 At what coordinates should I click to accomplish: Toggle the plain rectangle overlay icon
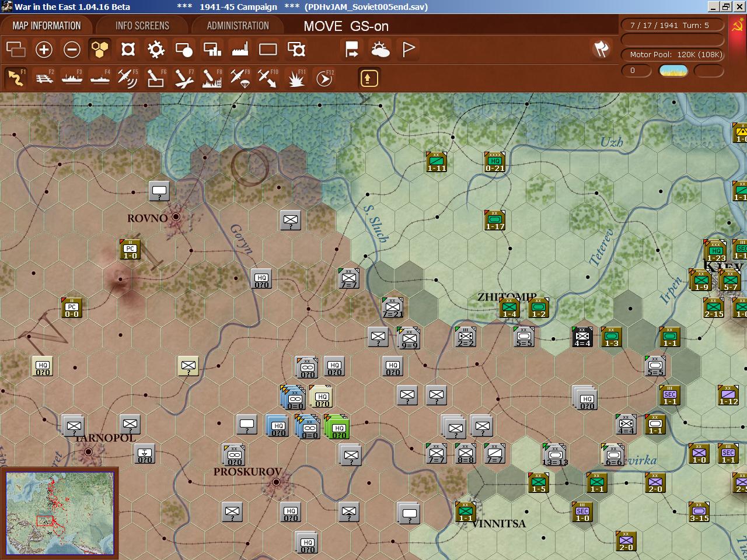click(268, 50)
